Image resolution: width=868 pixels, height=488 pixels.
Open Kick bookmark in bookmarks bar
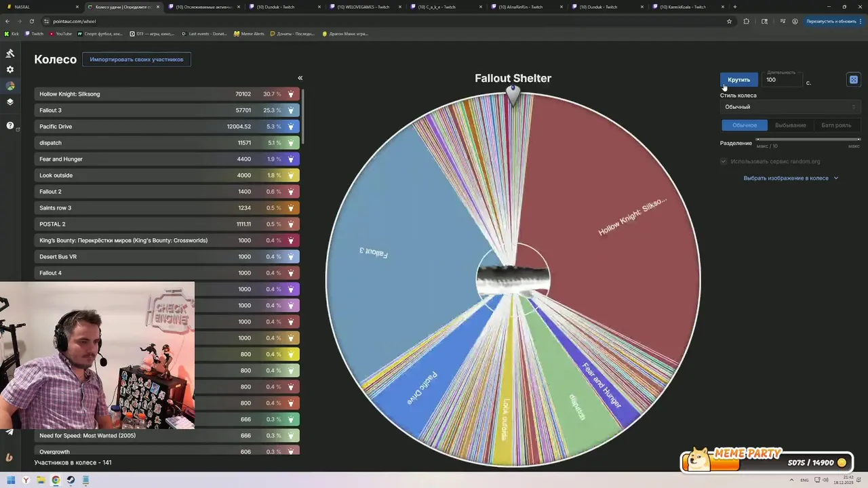tap(12, 33)
